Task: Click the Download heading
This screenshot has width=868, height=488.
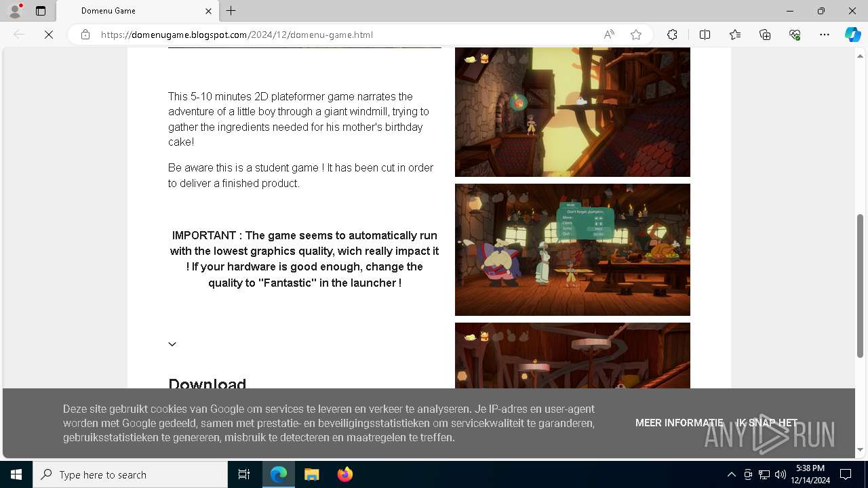Action: click(207, 384)
